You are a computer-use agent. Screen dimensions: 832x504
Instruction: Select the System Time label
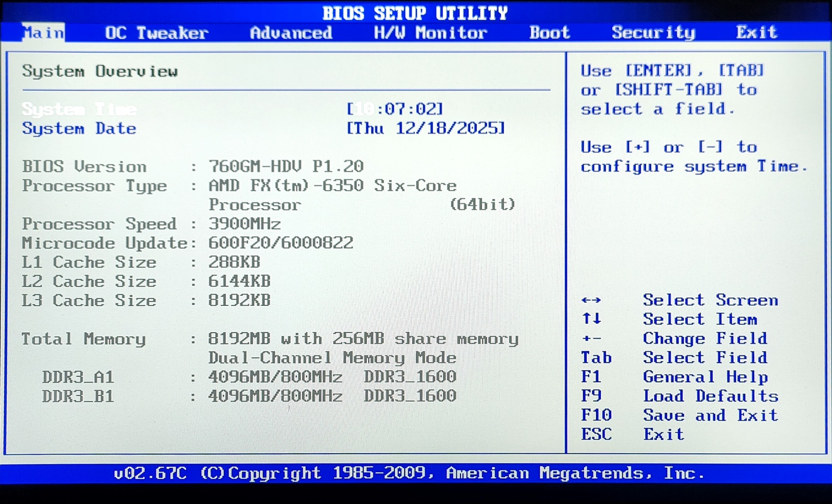point(79,109)
